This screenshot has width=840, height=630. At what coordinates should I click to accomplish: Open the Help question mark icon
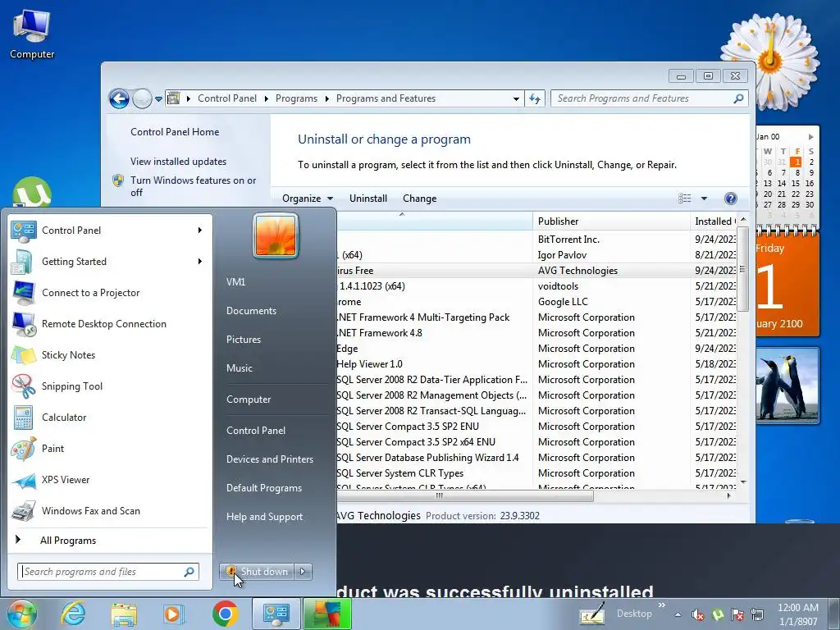[x=730, y=199]
